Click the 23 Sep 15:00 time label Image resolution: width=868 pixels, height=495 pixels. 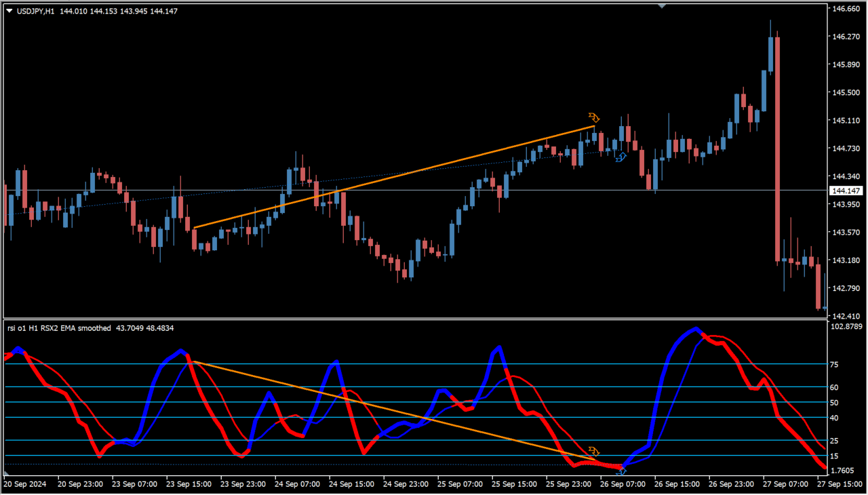(190, 485)
